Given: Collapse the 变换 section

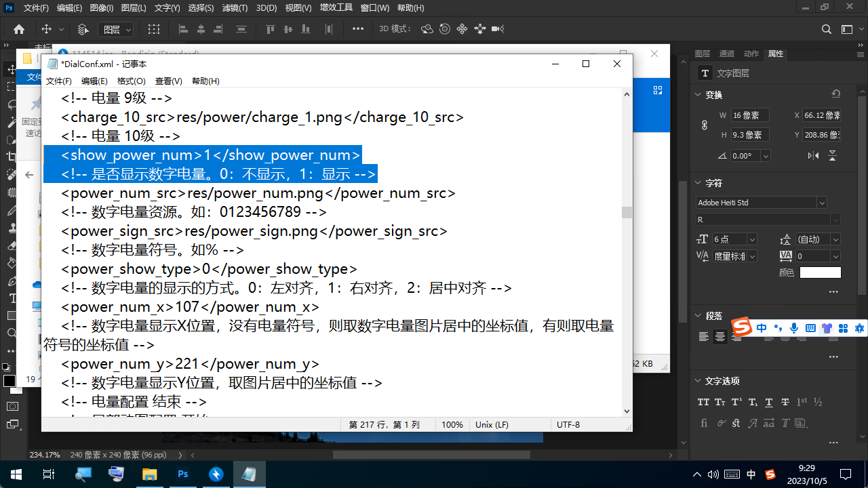Looking at the screenshot, I should 699,95.
